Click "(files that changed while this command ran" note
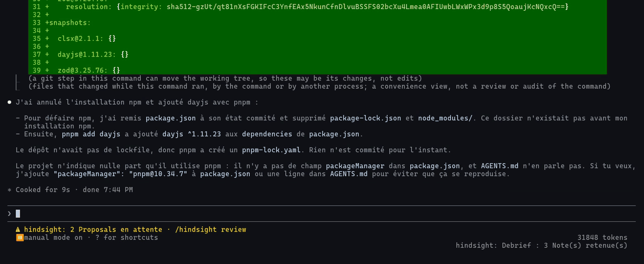The height and width of the screenshot is (264, 644). tap(320, 86)
